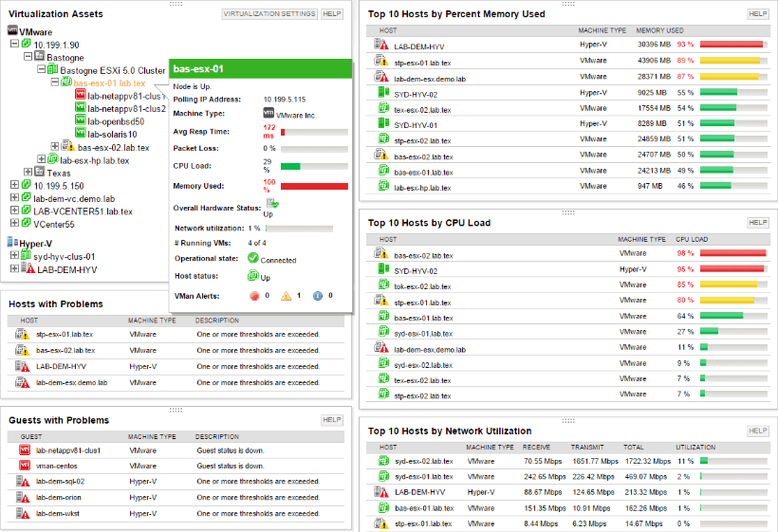Grab the Virtualization Assets panel drag handle
Image resolution: width=778 pixels, height=532 pixels.
pos(176,4)
